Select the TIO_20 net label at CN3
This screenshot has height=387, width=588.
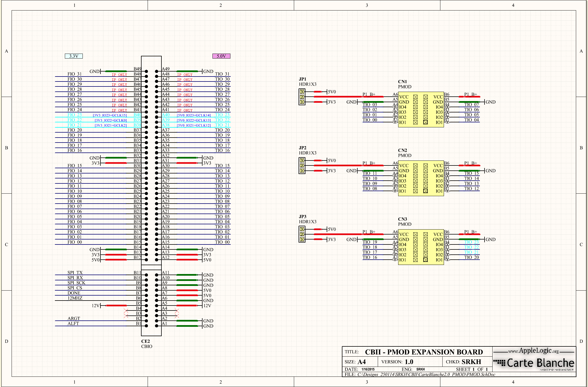click(x=472, y=257)
